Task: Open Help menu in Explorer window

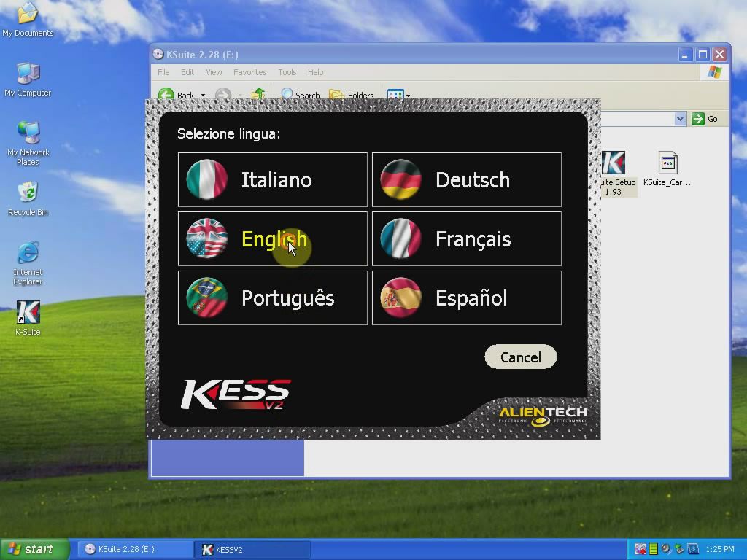Action: [x=315, y=72]
